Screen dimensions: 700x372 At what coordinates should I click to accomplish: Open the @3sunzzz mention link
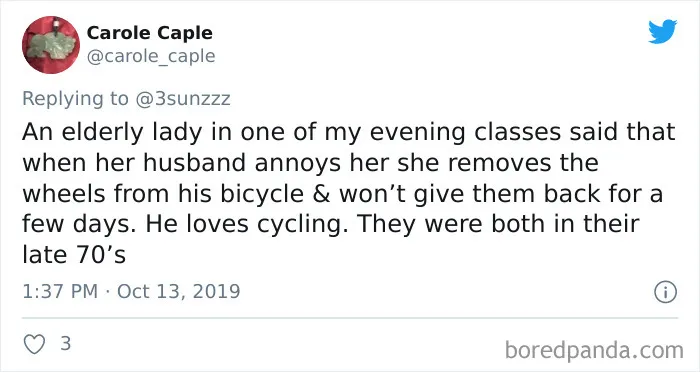point(183,98)
